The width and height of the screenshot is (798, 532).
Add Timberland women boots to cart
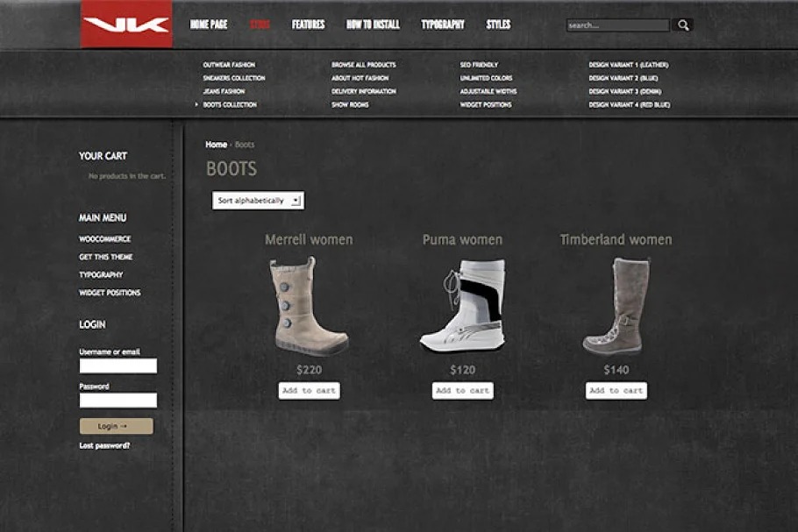[x=616, y=391]
